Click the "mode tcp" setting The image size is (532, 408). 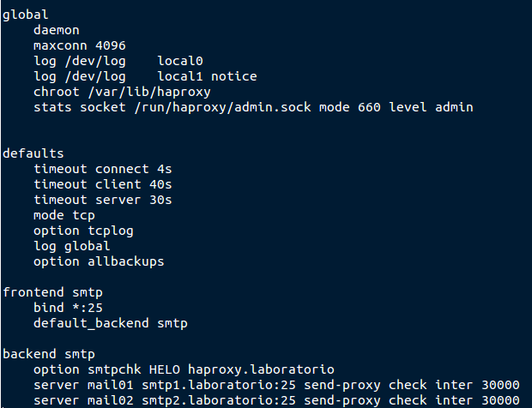click(64, 215)
